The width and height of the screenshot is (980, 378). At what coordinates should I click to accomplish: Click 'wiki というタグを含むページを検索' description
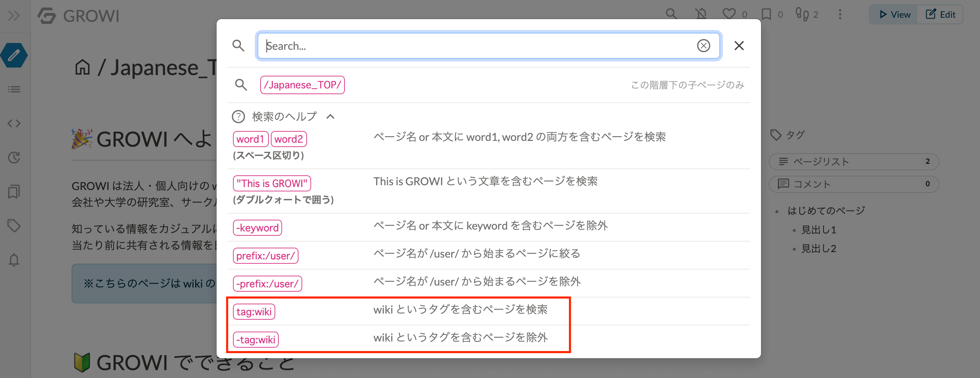(x=460, y=309)
